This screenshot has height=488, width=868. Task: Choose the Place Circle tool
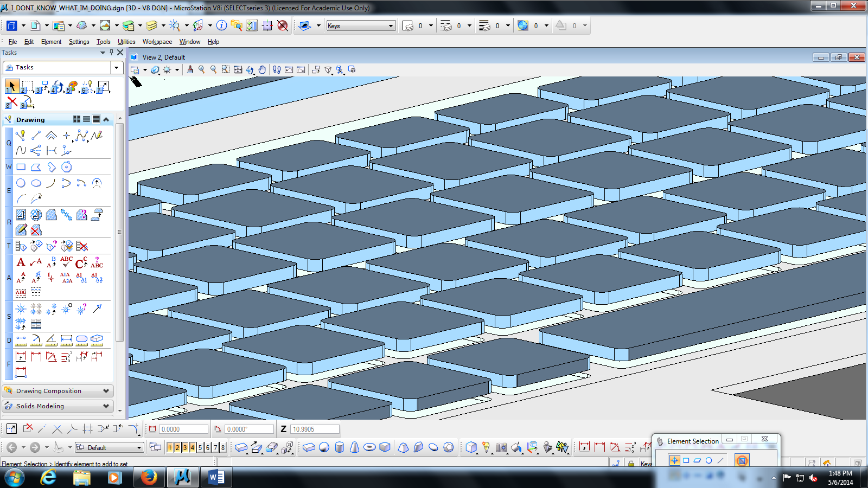[21, 183]
